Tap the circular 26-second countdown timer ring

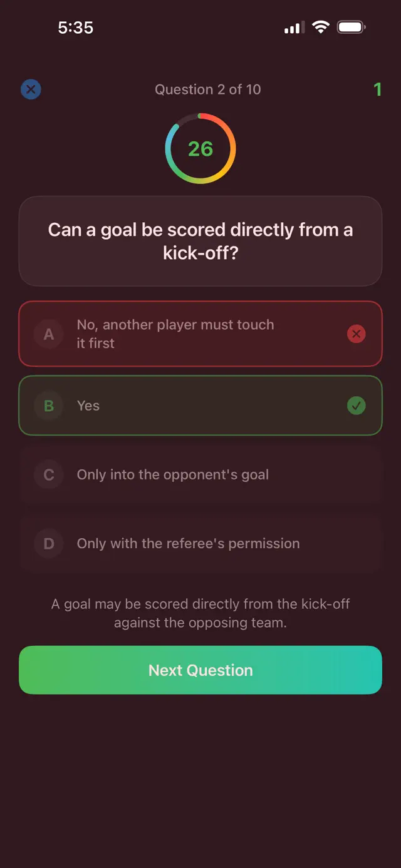point(200,149)
